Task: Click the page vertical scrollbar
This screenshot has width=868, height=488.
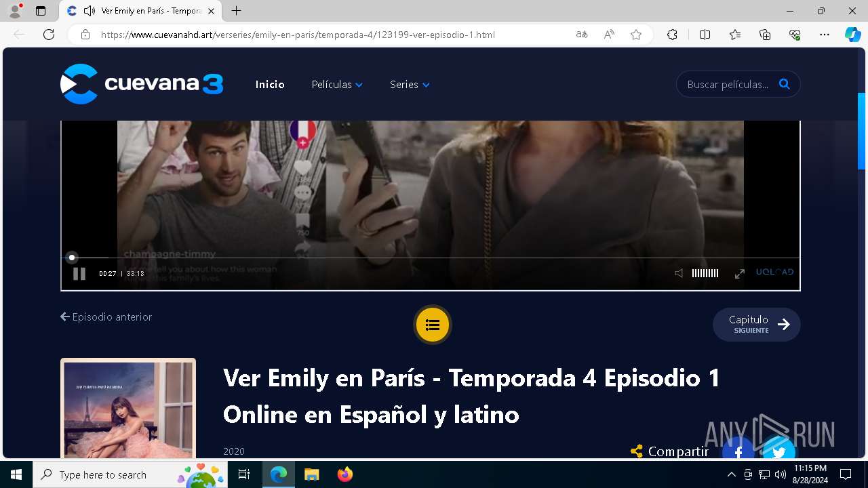Action: click(862, 131)
